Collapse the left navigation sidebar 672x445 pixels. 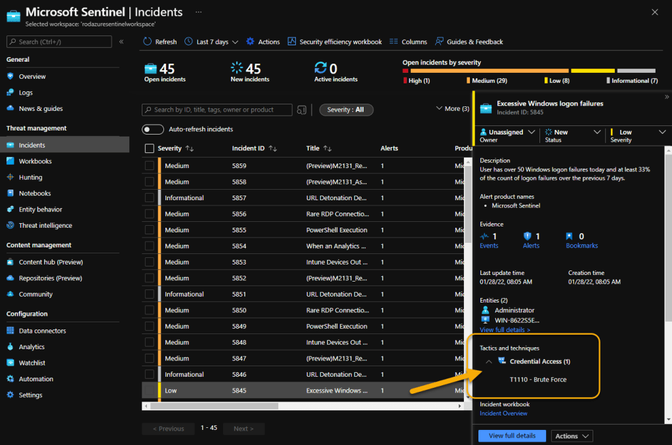coord(121,42)
